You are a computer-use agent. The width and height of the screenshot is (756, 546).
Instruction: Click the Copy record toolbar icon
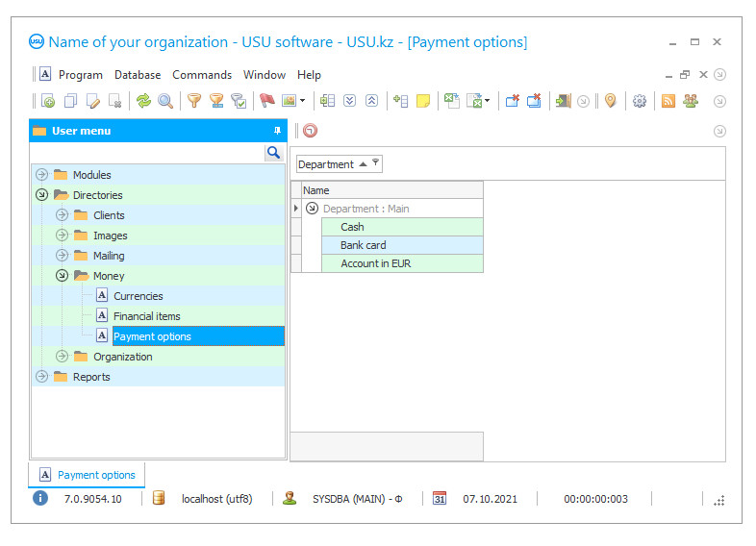coord(70,101)
